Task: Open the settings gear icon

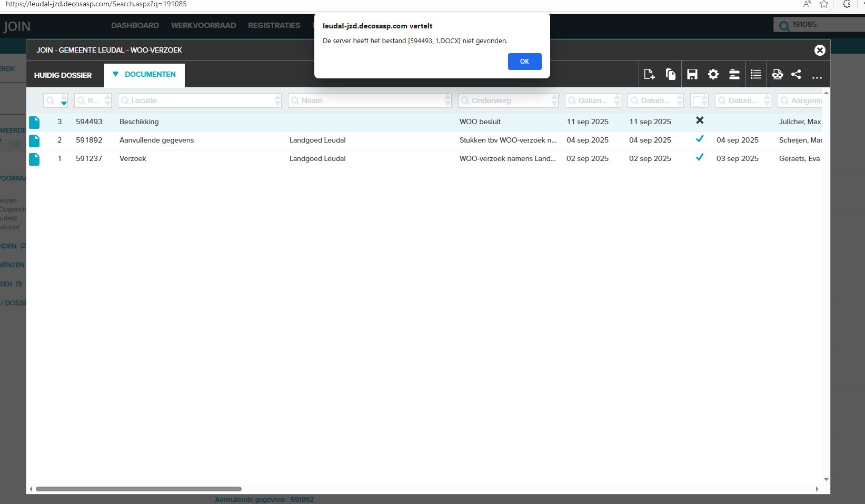Action: [x=713, y=75]
